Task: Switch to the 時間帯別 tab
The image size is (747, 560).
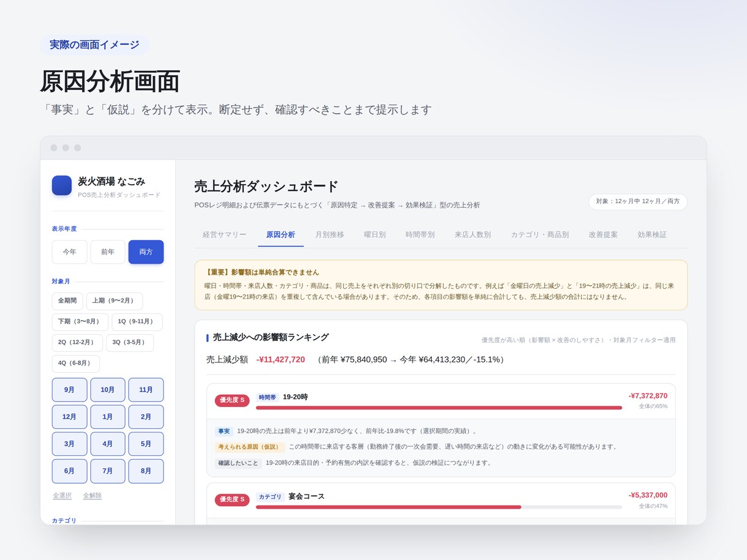Action: (420, 234)
